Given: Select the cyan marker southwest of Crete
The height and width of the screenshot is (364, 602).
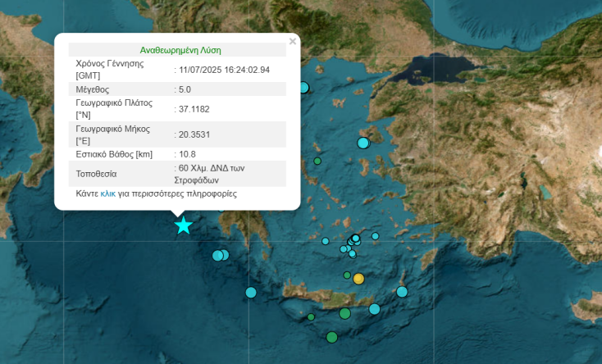Looking at the screenshot, I should 251,293.
